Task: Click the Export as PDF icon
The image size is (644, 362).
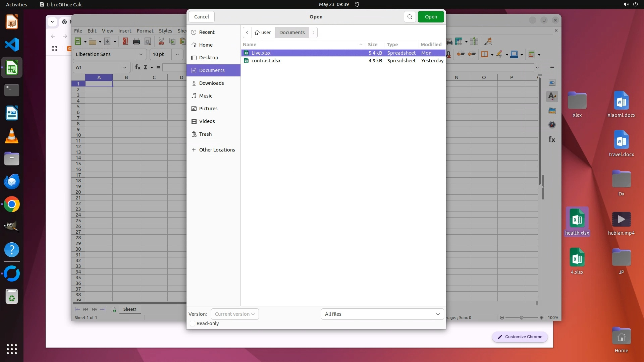Action: [125, 42]
